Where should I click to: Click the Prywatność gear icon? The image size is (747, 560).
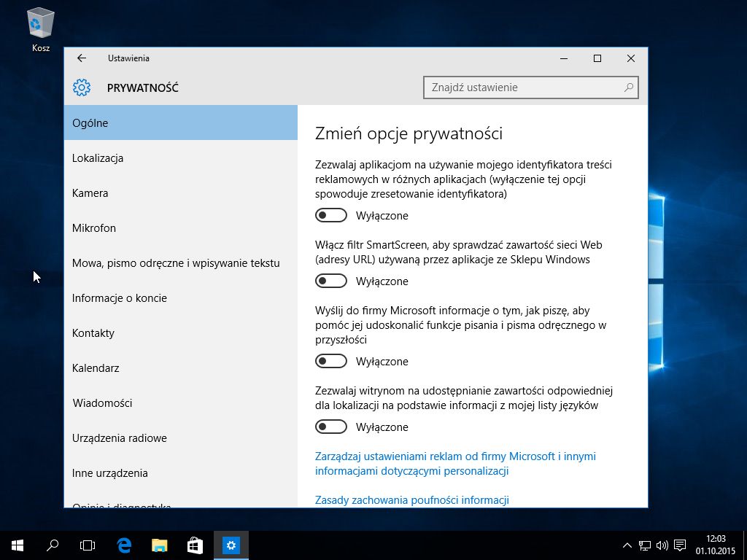pos(82,87)
